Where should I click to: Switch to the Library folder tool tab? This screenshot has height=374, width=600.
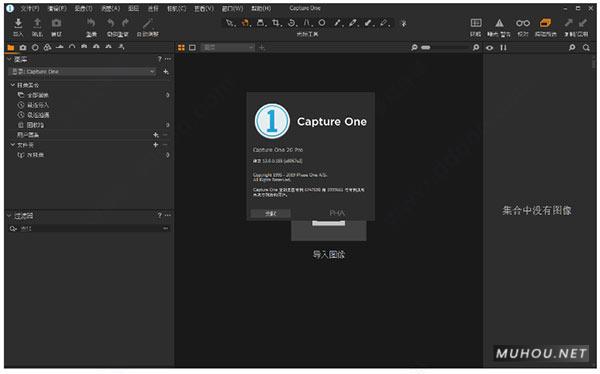point(11,47)
